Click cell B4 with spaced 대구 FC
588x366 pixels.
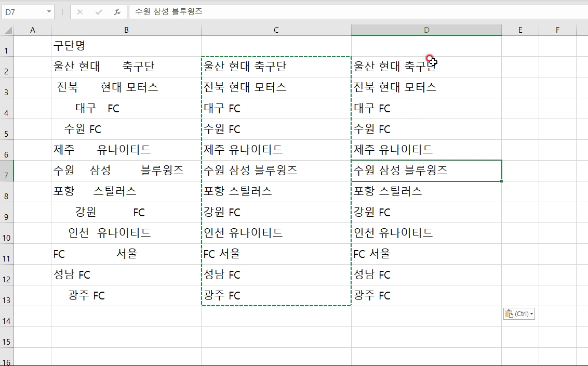pos(126,109)
